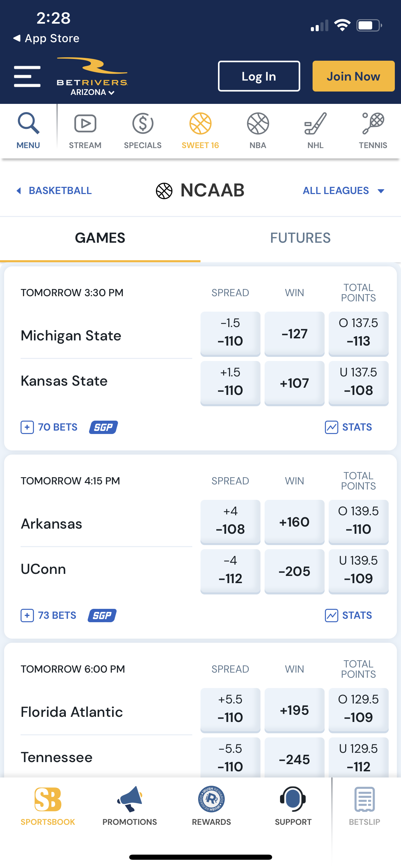Open the Support headset icon
401x868 pixels.
click(293, 799)
